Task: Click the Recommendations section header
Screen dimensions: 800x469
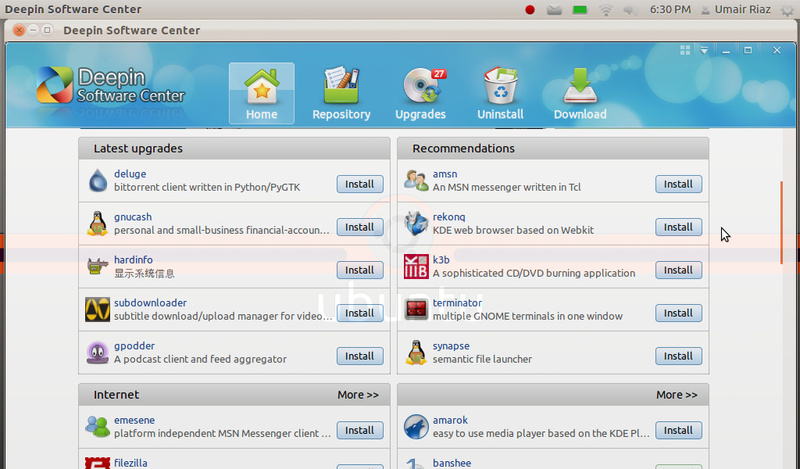Action: tap(553, 149)
